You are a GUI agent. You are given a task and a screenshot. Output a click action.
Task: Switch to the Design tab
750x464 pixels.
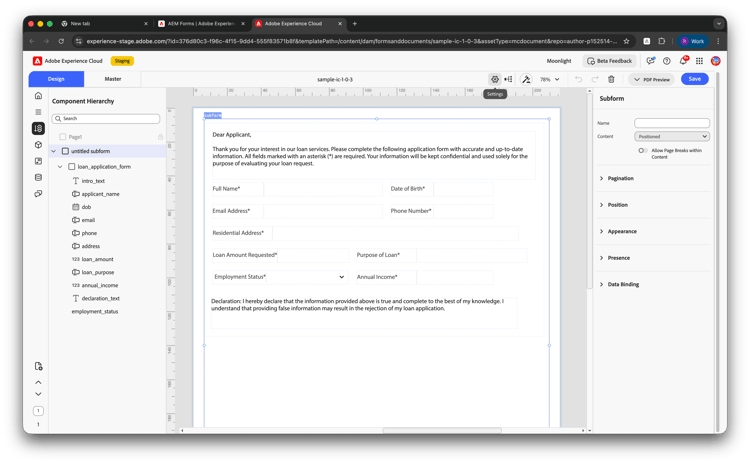pos(56,79)
